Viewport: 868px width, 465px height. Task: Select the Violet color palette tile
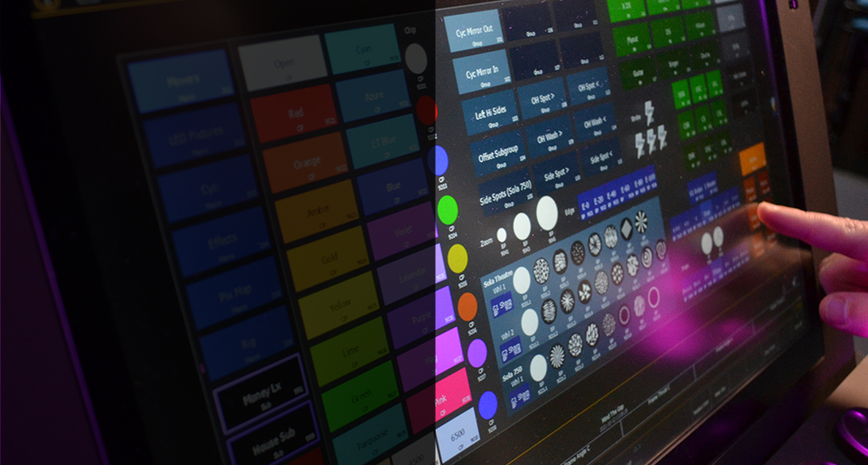tap(403, 231)
